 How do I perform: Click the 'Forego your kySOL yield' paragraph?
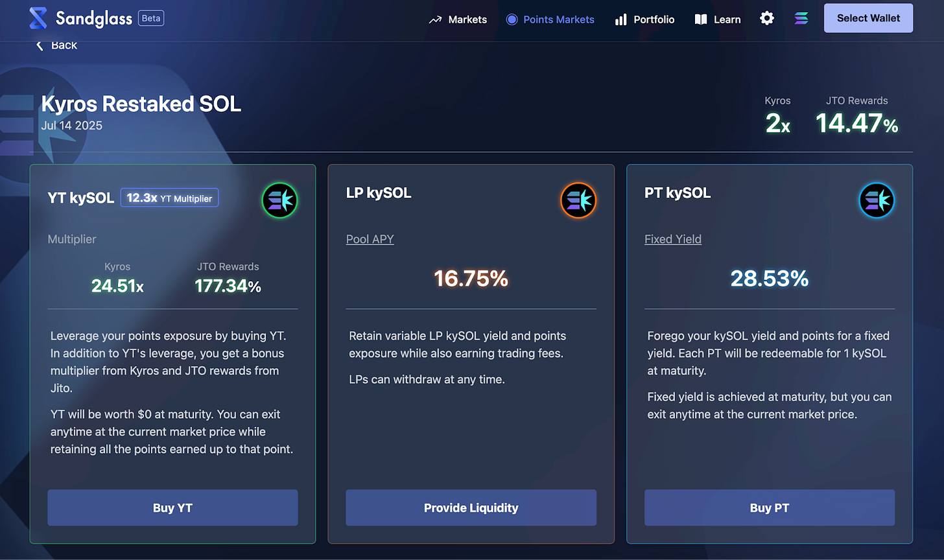click(x=769, y=353)
